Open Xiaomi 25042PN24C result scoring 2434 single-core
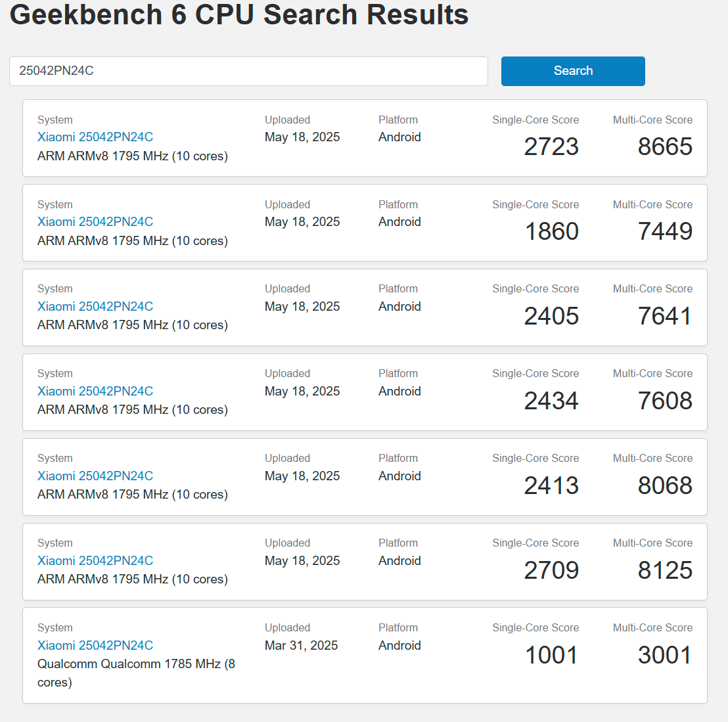The width and height of the screenshot is (728, 722). pos(95,392)
